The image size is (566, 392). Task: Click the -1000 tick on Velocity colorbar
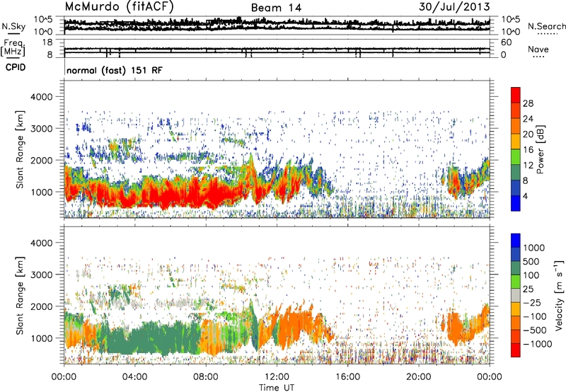(x=537, y=344)
